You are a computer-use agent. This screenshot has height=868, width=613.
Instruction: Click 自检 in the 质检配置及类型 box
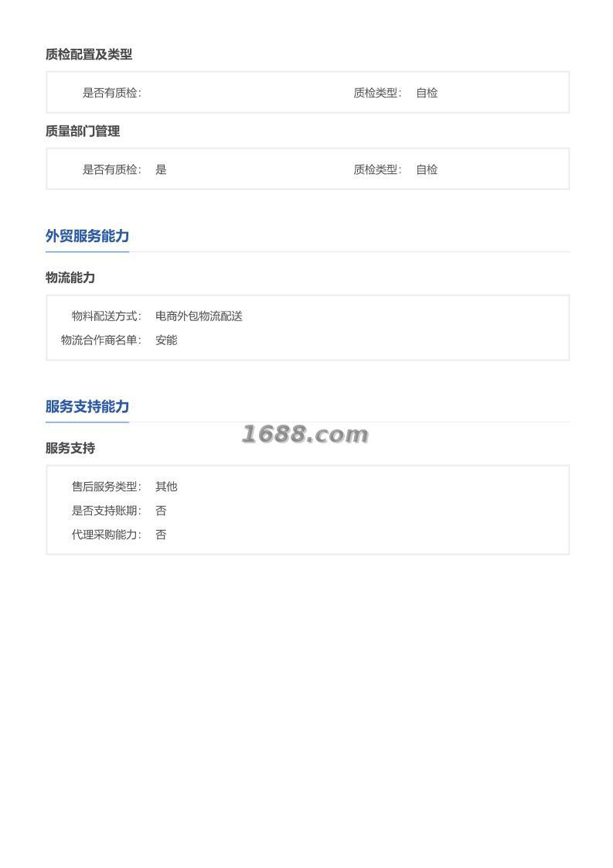(x=427, y=92)
